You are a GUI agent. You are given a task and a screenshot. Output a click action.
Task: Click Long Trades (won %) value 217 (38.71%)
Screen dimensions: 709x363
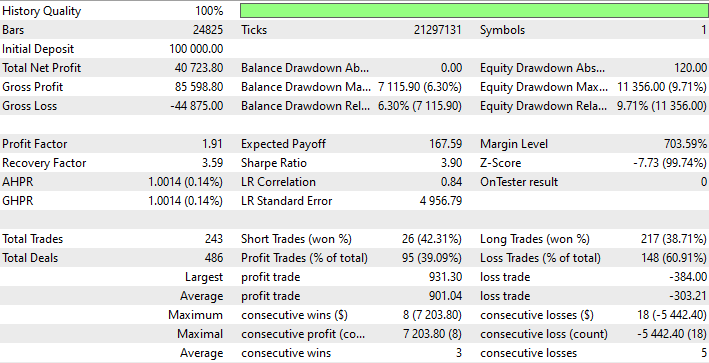[674, 239]
